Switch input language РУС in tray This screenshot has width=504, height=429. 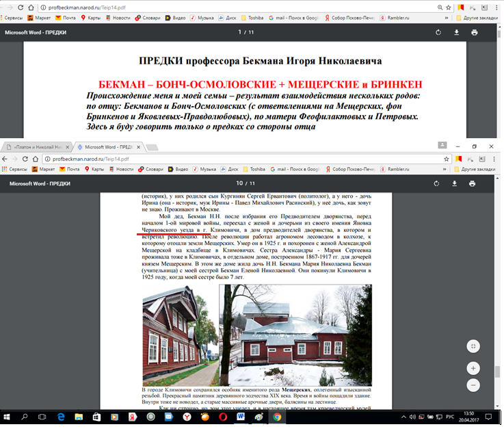(x=450, y=417)
